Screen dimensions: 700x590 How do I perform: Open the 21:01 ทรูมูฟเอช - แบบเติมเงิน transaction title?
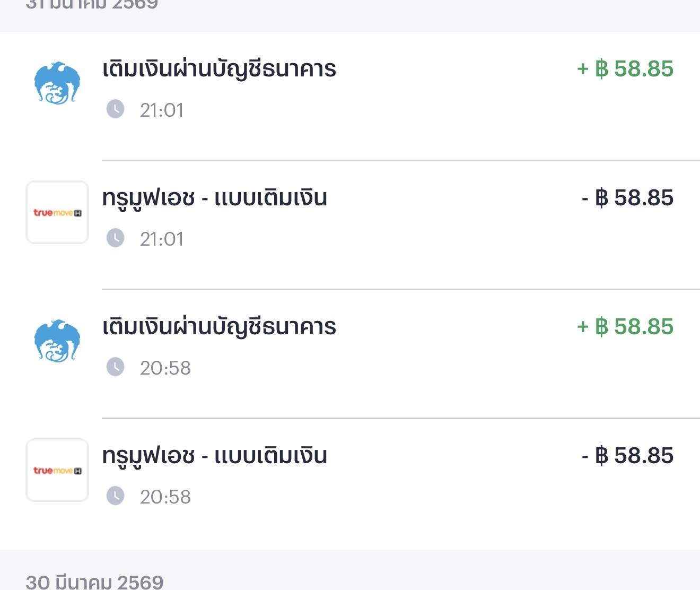coord(215,198)
